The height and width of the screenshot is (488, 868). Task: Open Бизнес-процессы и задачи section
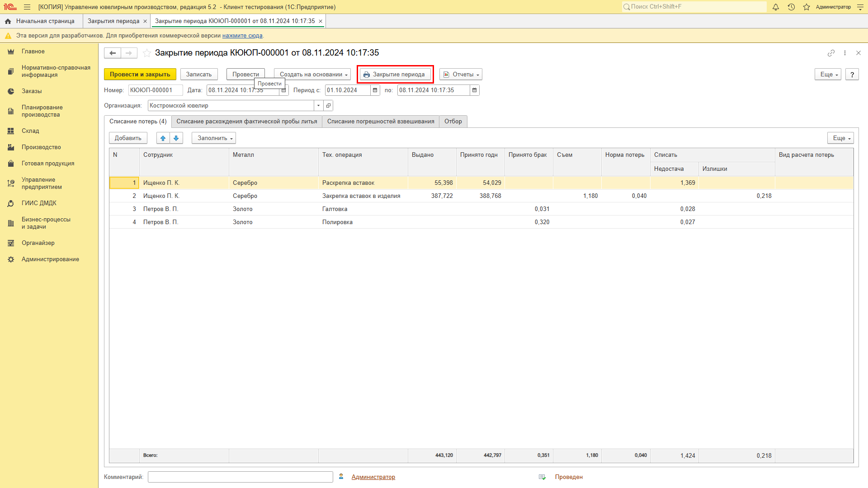click(46, 223)
